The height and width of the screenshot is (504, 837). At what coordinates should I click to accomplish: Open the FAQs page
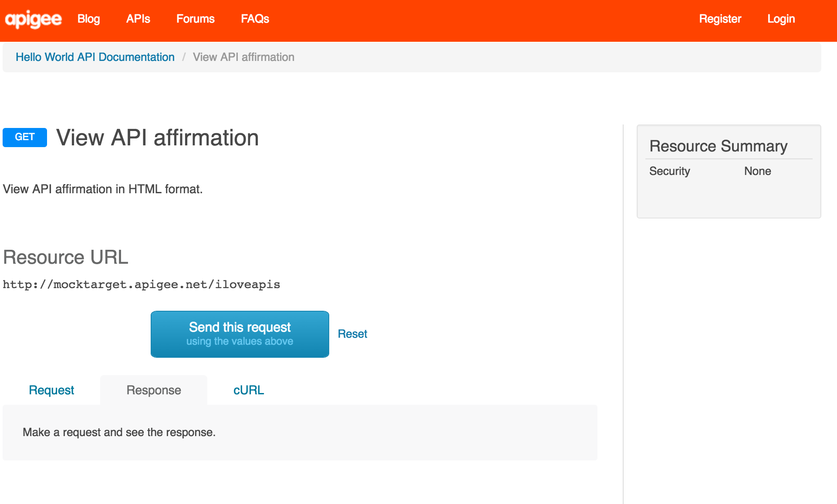point(255,19)
